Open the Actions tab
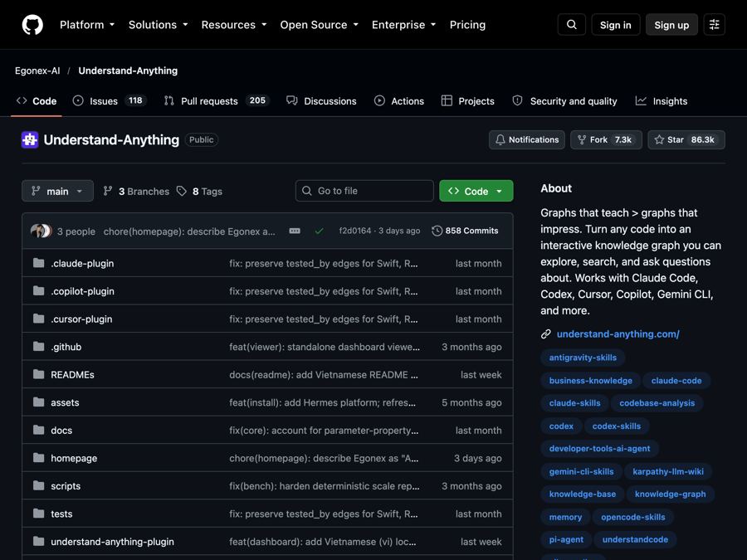 tap(399, 101)
